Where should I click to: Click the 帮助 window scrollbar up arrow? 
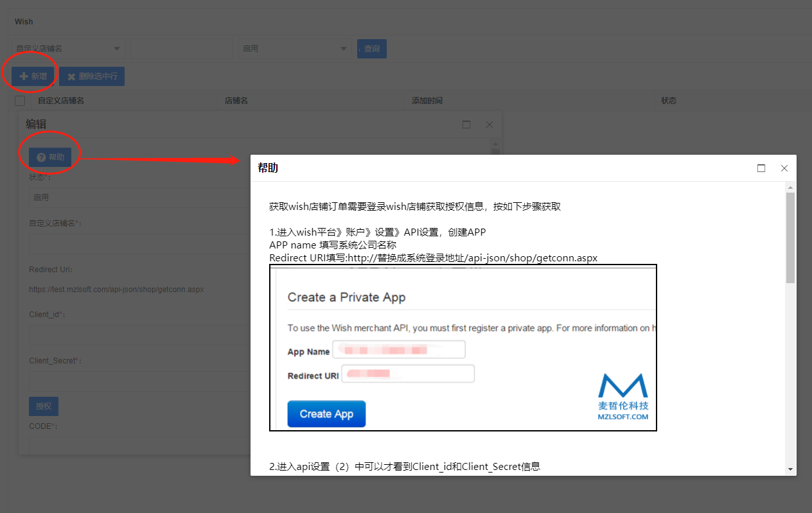coord(791,187)
